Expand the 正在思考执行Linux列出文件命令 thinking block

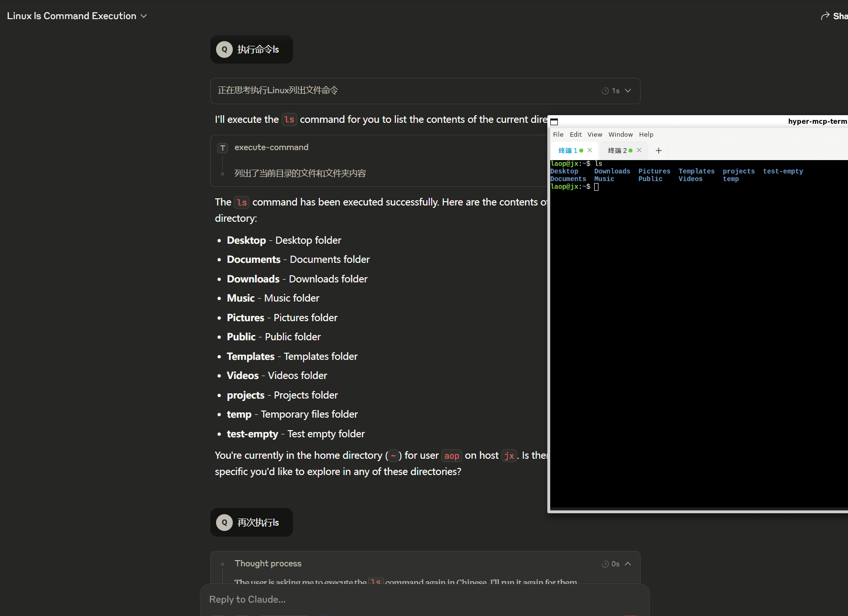click(628, 90)
